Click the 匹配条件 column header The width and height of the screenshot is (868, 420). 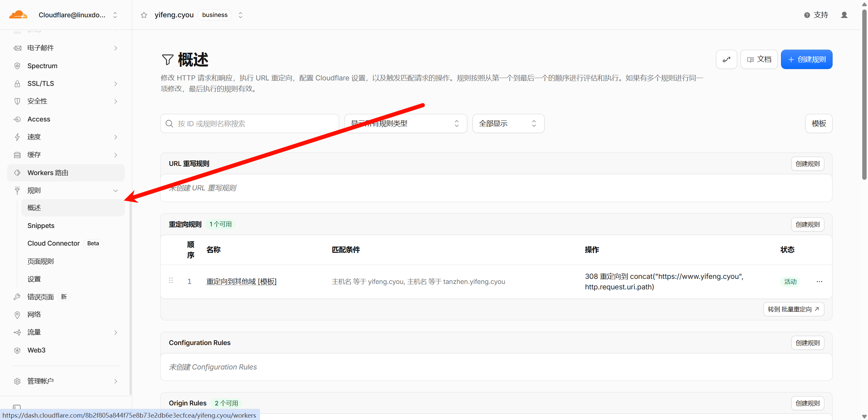(x=346, y=250)
